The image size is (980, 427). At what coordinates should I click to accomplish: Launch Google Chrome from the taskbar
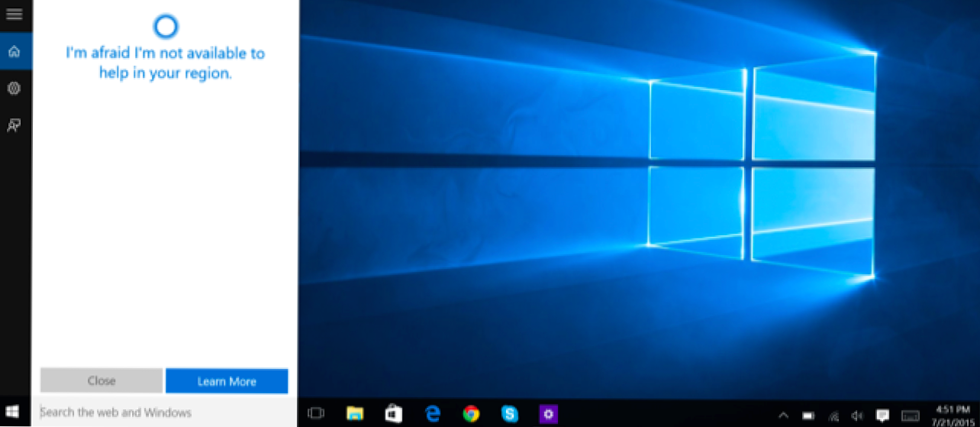click(472, 413)
